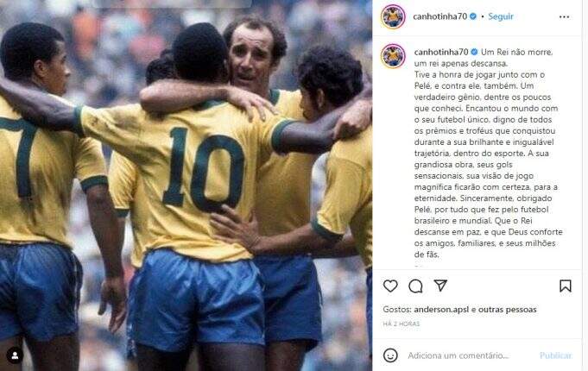This screenshot has width=588, height=371.
Task: Like the post with heart icon
Action: 390,286
